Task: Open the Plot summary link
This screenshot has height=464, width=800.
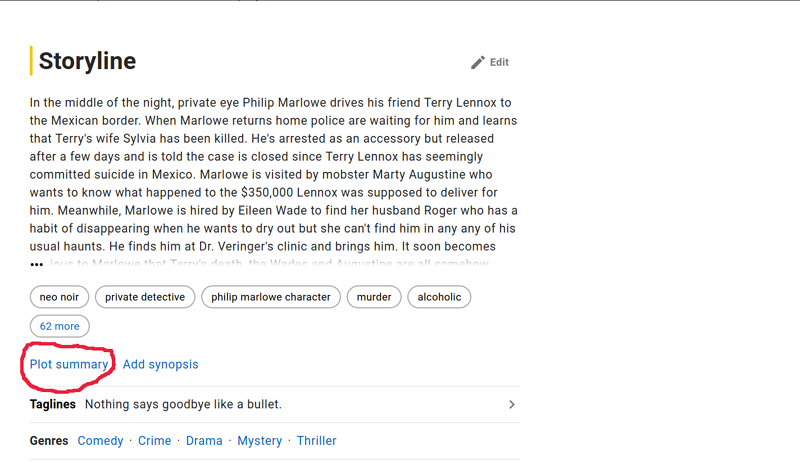Action: tap(69, 364)
